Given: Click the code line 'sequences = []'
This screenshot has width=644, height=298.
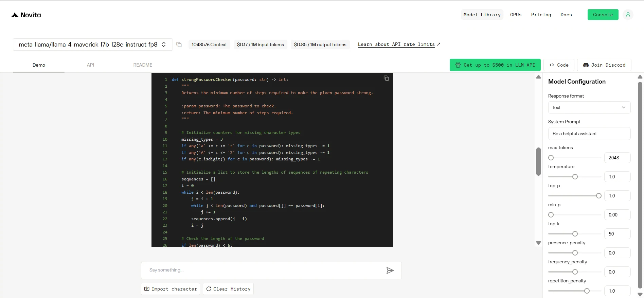Looking at the screenshot, I should pyautogui.click(x=198, y=179).
